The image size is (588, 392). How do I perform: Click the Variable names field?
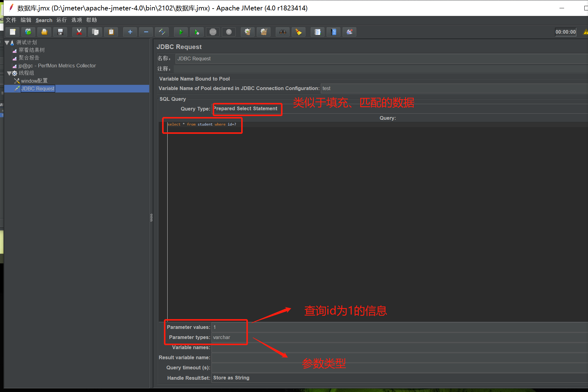coord(400,348)
